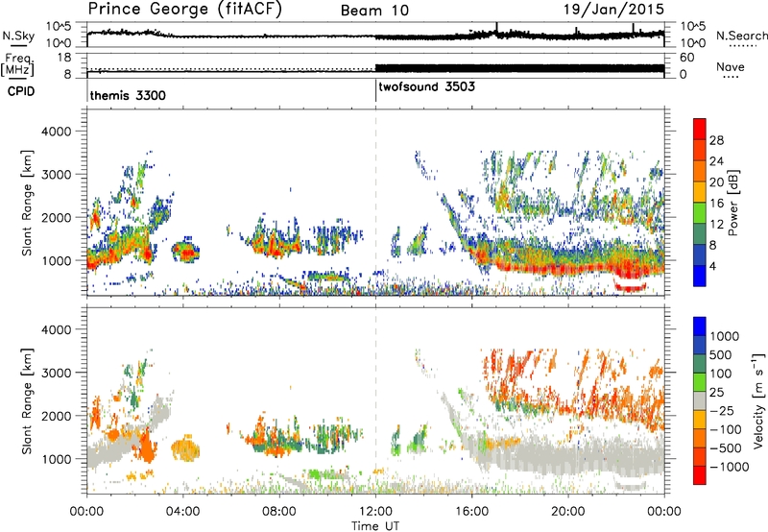This screenshot has height=532, width=768.
Task: Select the '24' value on Power scale
Action: click(716, 161)
